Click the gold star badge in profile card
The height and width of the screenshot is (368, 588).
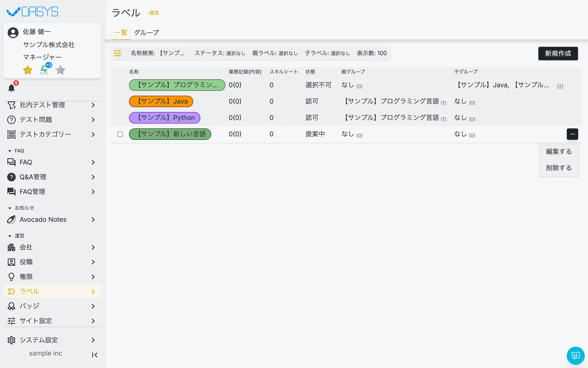[28, 70]
